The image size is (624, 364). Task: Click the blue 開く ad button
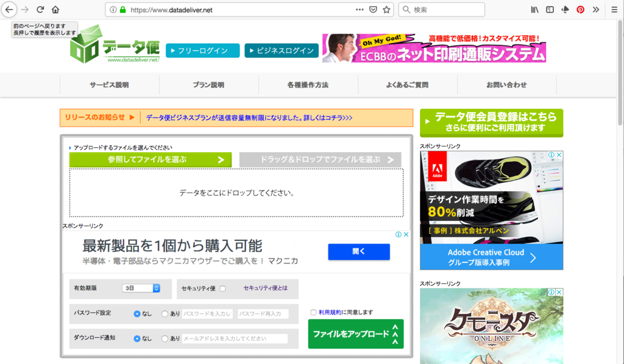[359, 251]
